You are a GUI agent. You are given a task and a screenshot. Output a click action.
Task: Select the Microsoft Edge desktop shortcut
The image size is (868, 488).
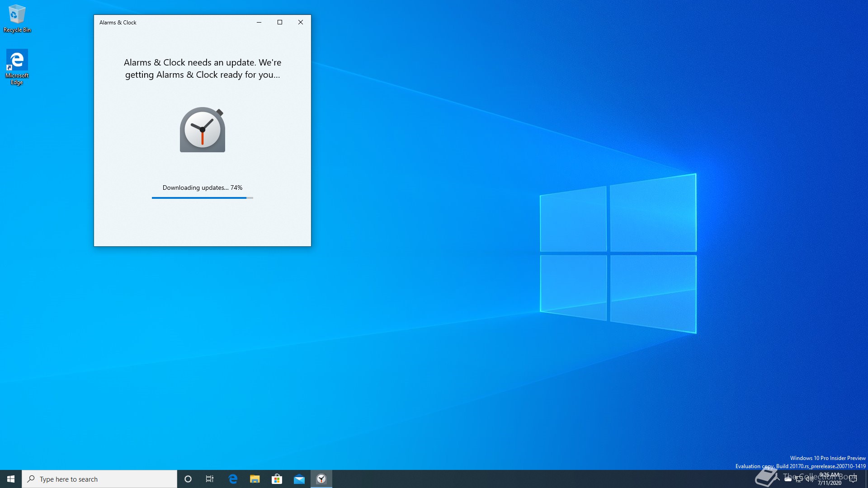17,67
